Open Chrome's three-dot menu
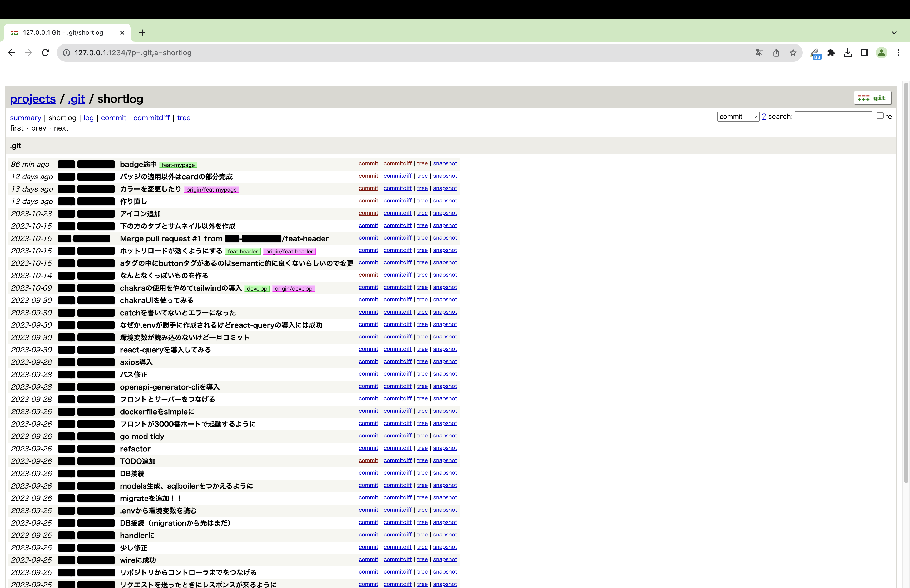Viewport: 910px width, 588px height. click(x=898, y=53)
